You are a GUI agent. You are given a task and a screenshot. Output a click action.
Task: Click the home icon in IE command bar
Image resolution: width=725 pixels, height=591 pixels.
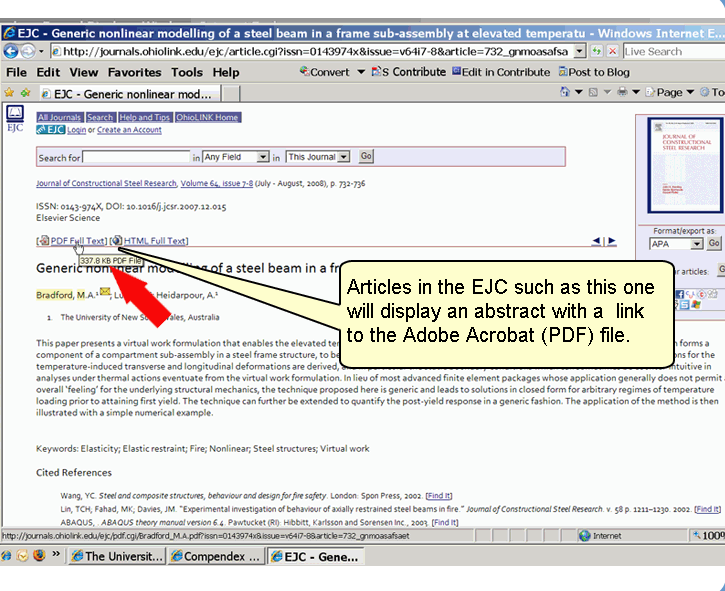click(564, 93)
